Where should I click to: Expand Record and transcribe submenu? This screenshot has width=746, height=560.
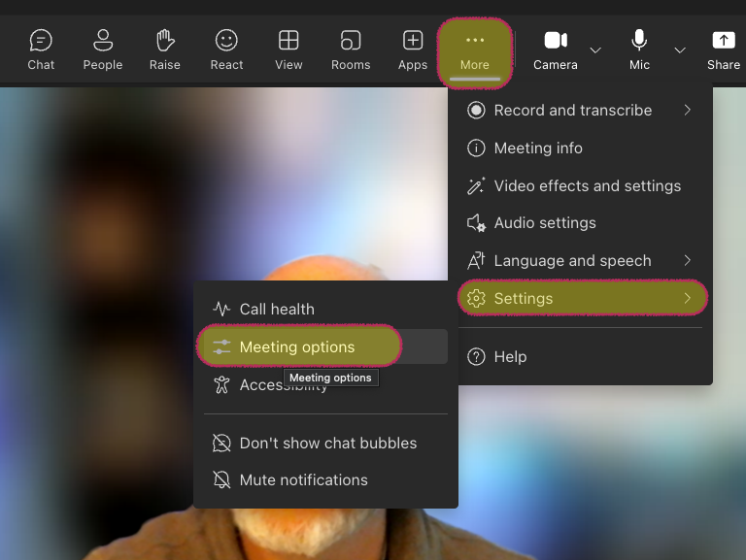[x=583, y=111]
